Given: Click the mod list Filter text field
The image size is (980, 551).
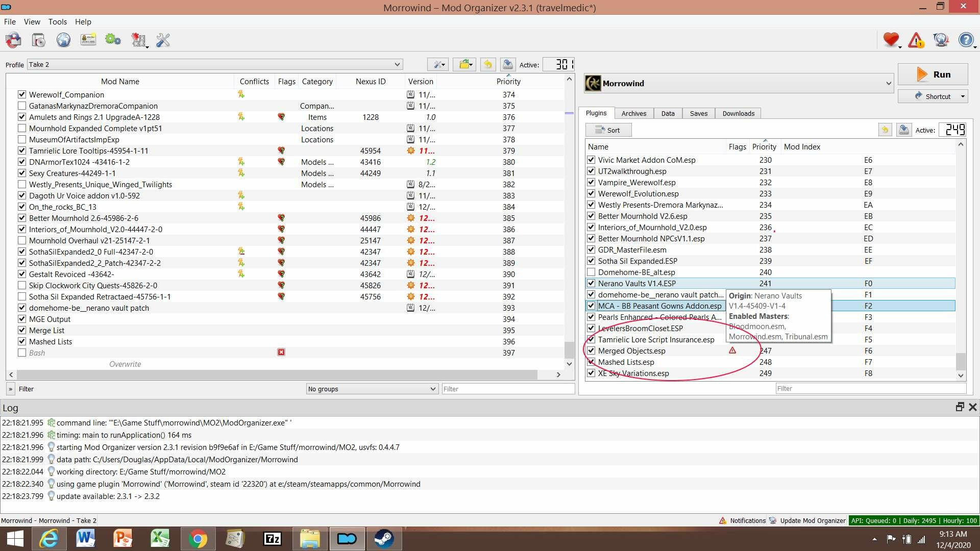Looking at the screenshot, I should (508, 389).
